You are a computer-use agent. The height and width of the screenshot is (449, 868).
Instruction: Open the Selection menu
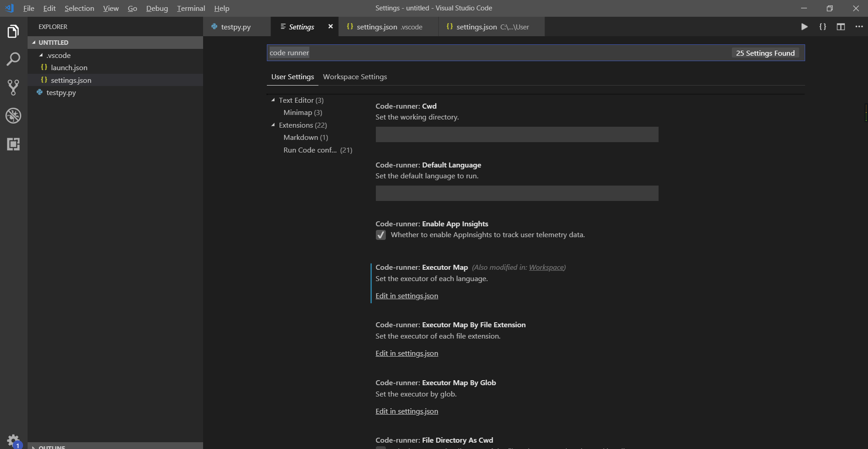(x=79, y=8)
